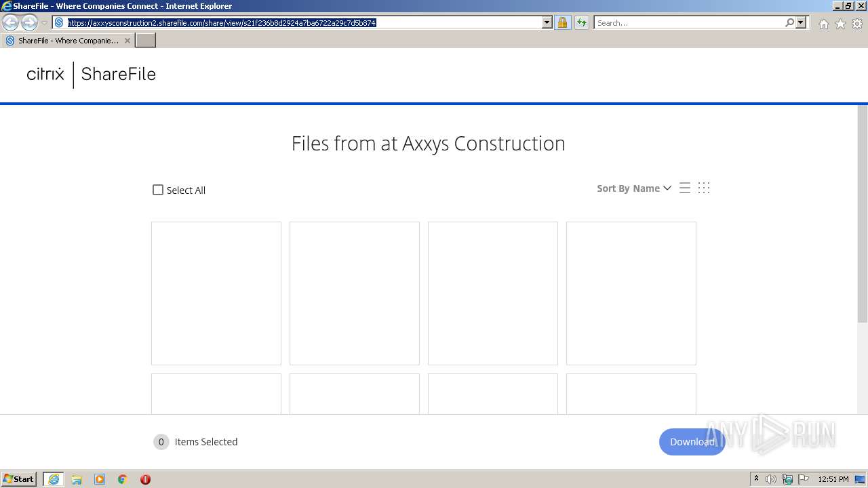The width and height of the screenshot is (868, 488).
Task: Click the browser Forward arrow
Action: pyautogui.click(x=28, y=23)
